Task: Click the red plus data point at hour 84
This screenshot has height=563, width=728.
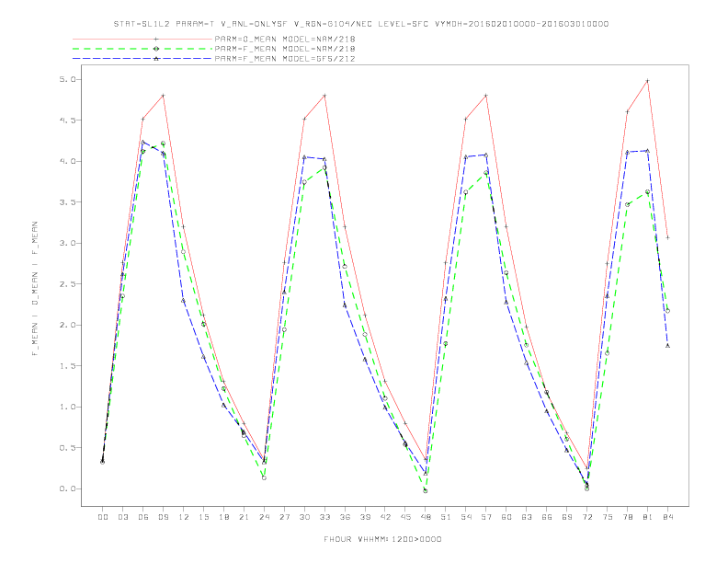Action: point(667,237)
